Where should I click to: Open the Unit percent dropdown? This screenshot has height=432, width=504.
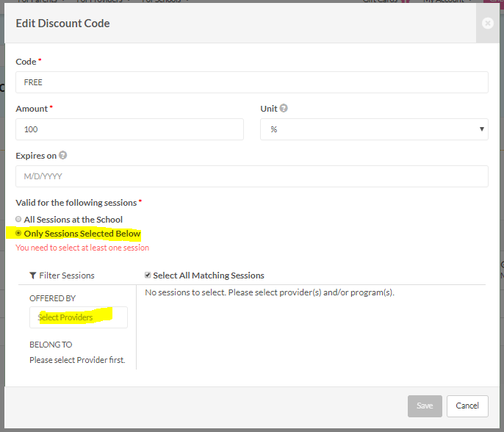click(374, 129)
